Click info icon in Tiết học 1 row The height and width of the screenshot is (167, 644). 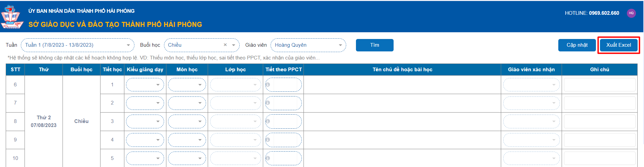[x=268, y=85]
